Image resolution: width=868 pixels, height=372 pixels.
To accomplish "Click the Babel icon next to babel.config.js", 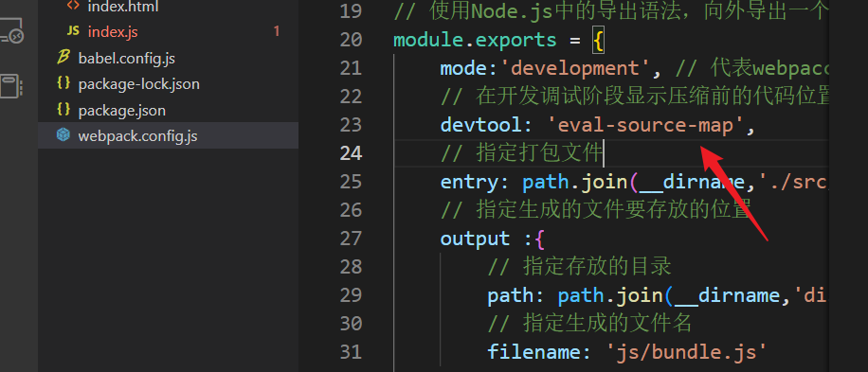I will [63, 58].
